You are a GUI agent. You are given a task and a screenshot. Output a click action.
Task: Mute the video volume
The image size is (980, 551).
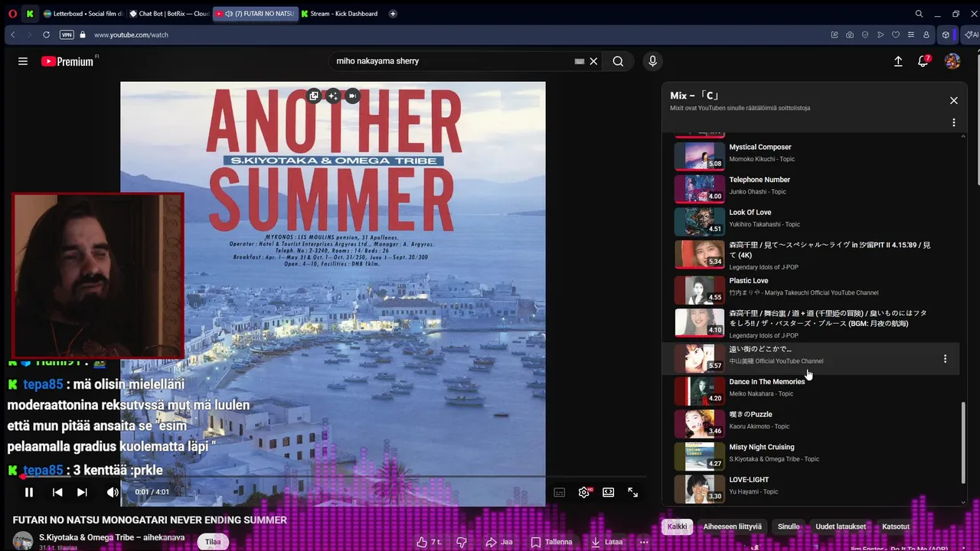pyautogui.click(x=113, y=492)
